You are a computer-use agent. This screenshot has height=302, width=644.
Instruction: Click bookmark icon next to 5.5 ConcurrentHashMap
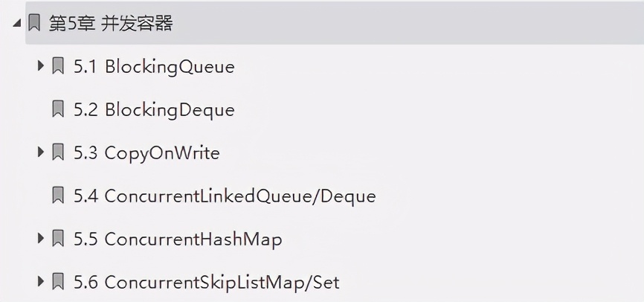point(58,240)
